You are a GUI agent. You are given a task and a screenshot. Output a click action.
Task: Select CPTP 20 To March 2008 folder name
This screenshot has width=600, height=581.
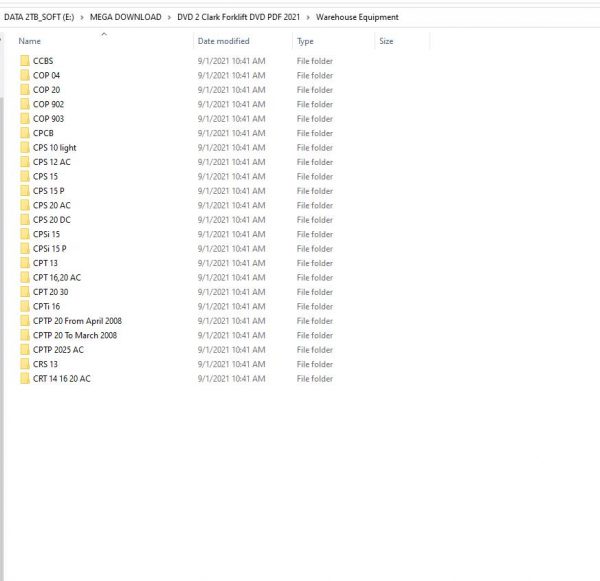[75, 335]
